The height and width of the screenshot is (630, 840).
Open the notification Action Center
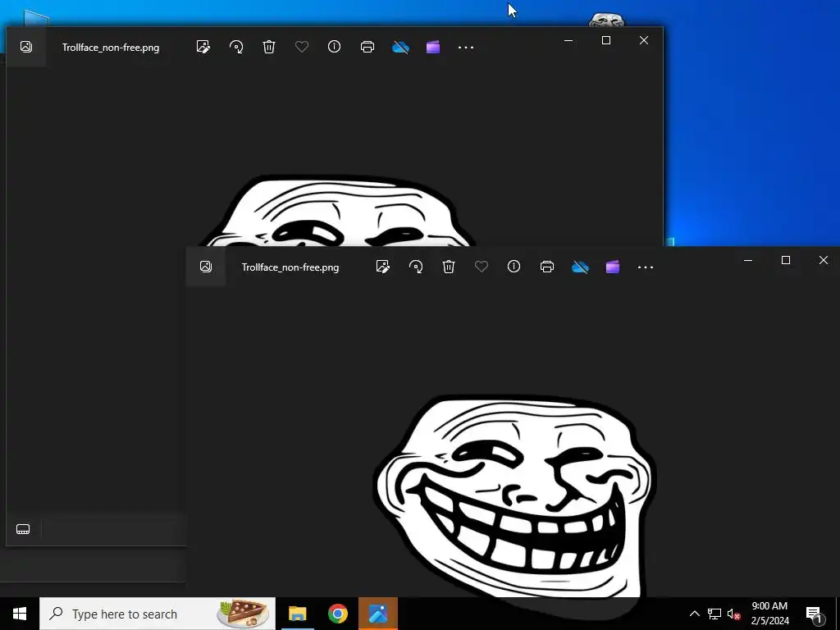814,614
